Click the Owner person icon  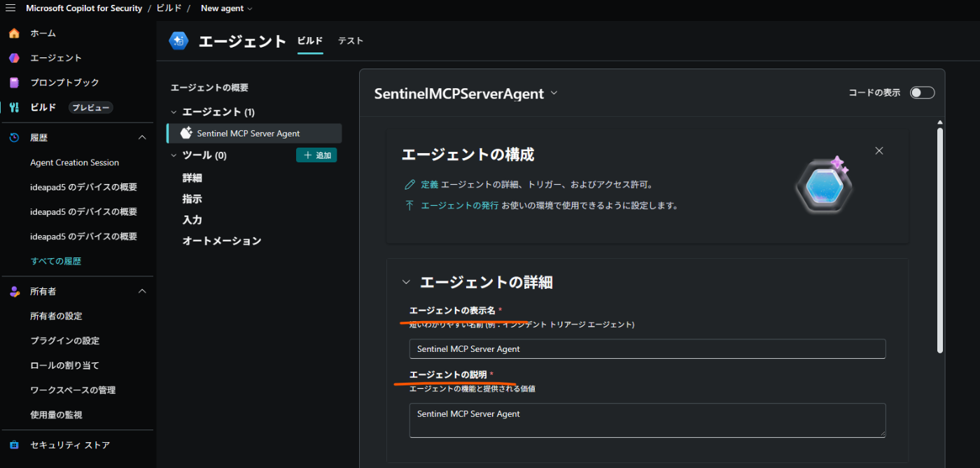coord(14,291)
